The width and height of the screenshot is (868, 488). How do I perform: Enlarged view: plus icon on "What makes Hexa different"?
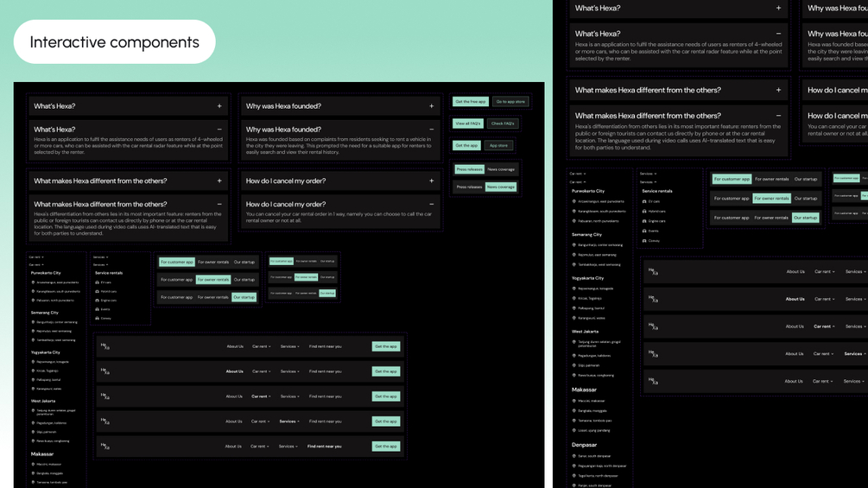(x=778, y=90)
